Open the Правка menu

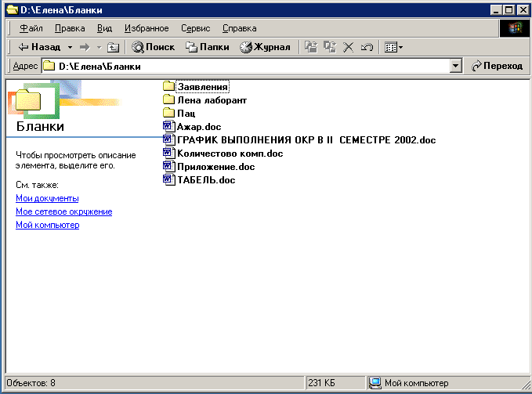pyautogui.click(x=70, y=28)
